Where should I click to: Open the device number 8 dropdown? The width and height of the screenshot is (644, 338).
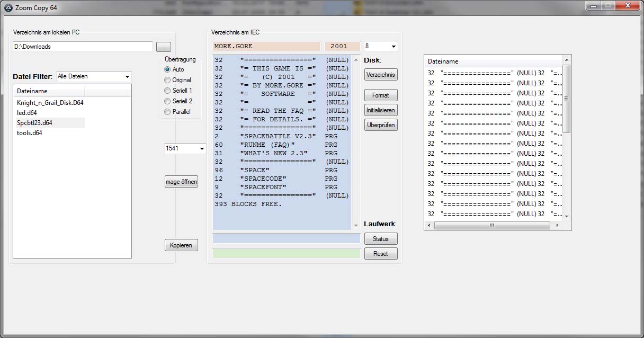click(x=380, y=47)
